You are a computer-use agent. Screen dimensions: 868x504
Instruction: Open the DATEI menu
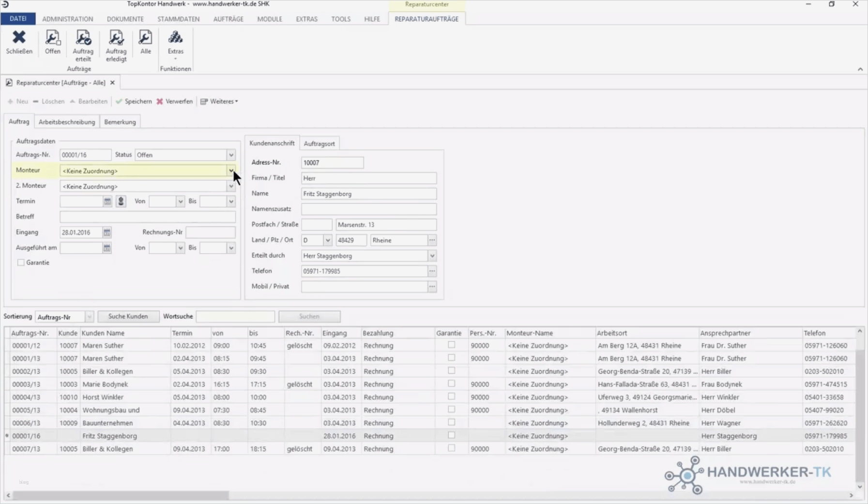point(18,19)
